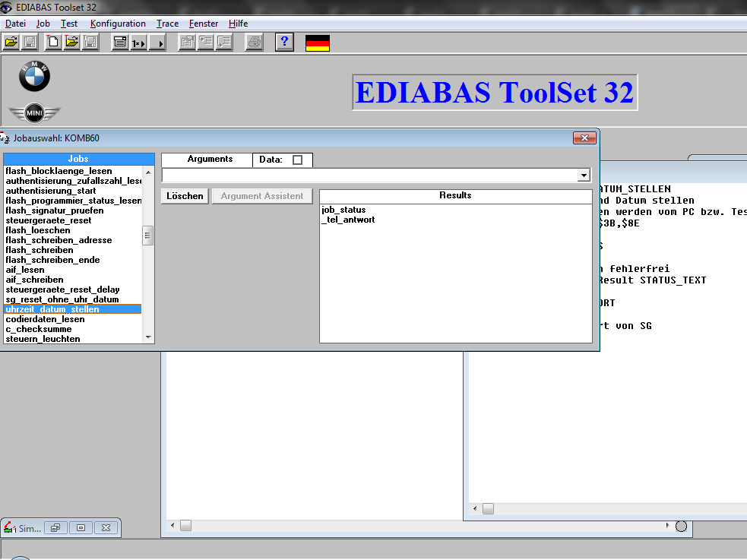Expand the arguments dropdown arrow

584,176
